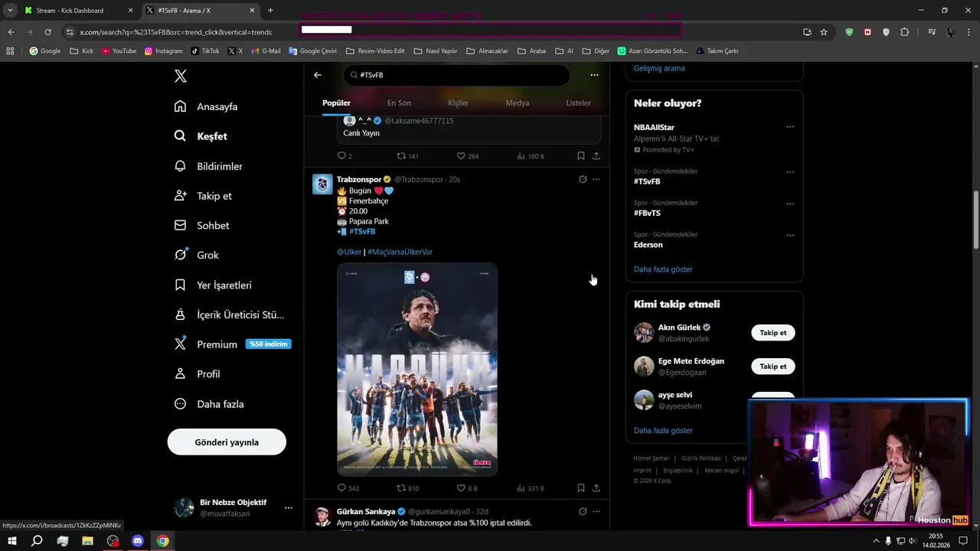Share the Canlı Yayın post
The height and width of the screenshot is (551, 980).
[596, 155]
